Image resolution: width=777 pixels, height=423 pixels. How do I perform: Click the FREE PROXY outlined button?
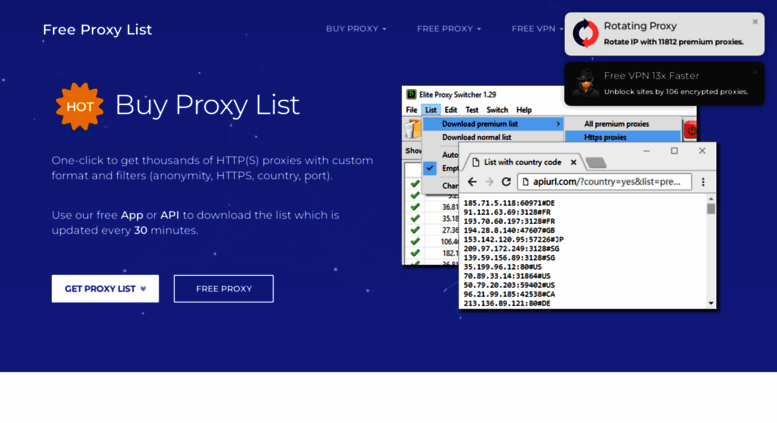223,289
